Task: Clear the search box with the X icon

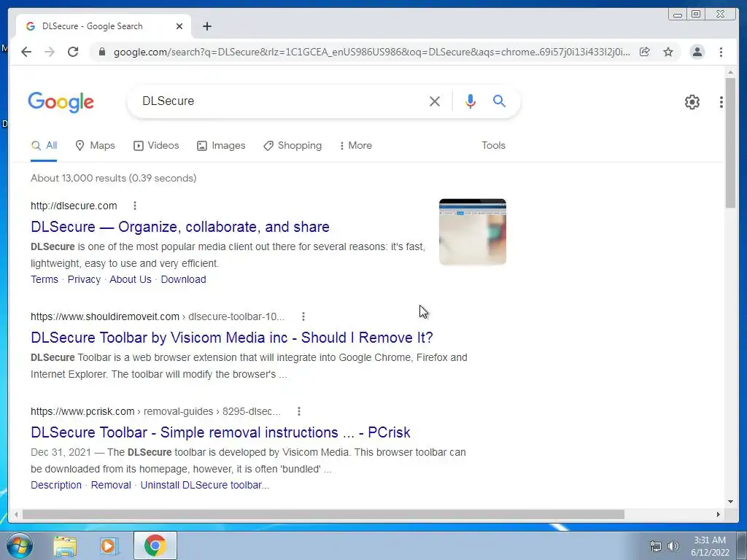Action: pos(435,101)
